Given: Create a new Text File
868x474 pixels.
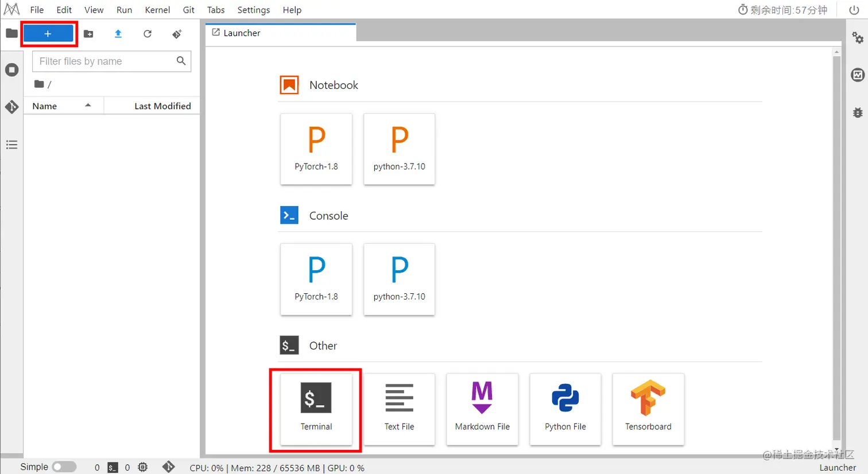Looking at the screenshot, I should [400, 409].
